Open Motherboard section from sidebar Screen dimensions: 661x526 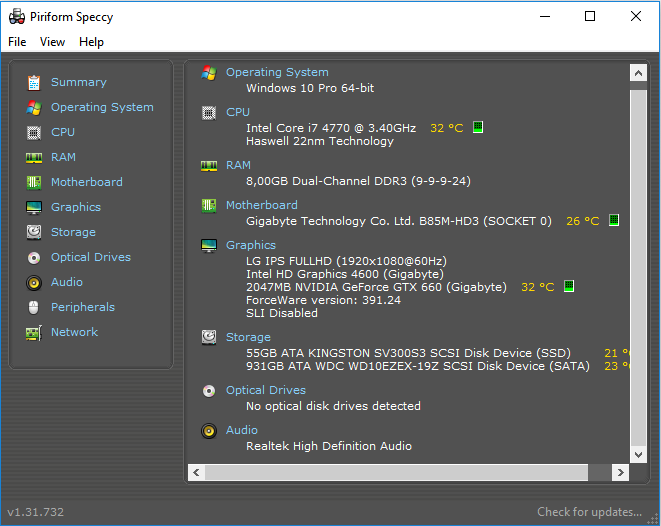pos(87,182)
